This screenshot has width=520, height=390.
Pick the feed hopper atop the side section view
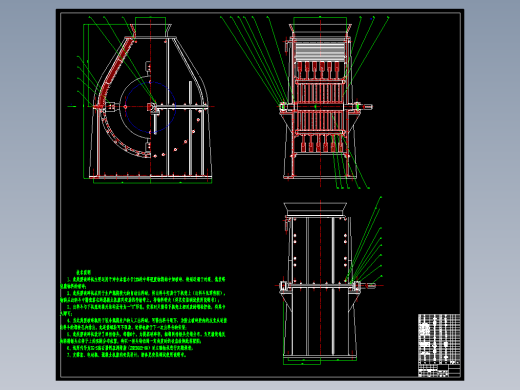click(x=151, y=31)
